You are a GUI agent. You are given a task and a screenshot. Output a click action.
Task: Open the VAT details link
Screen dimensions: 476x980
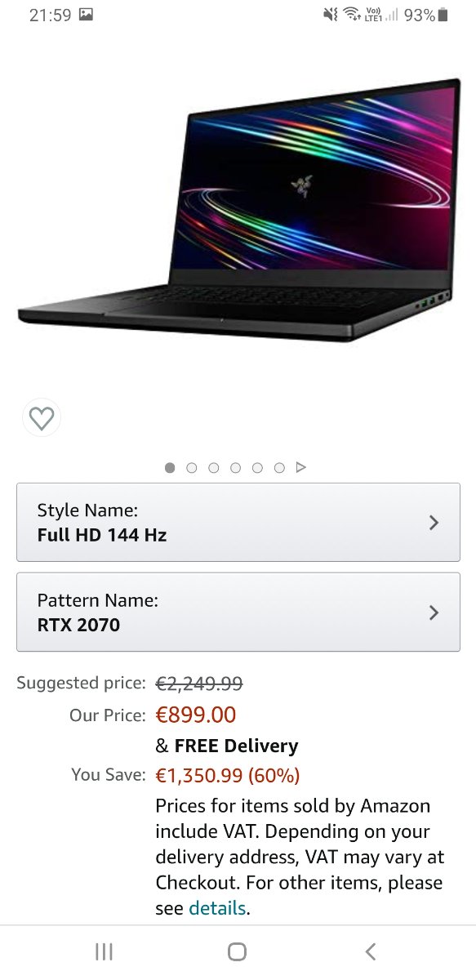pyautogui.click(x=217, y=908)
